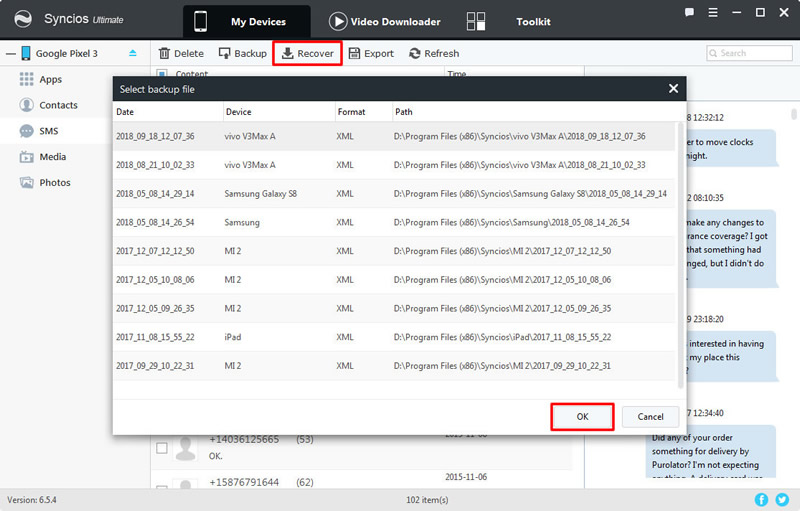Select backup 2018_08_21_10_02_33 row
This screenshot has width=800, height=511.
pyautogui.click(x=394, y=165)
